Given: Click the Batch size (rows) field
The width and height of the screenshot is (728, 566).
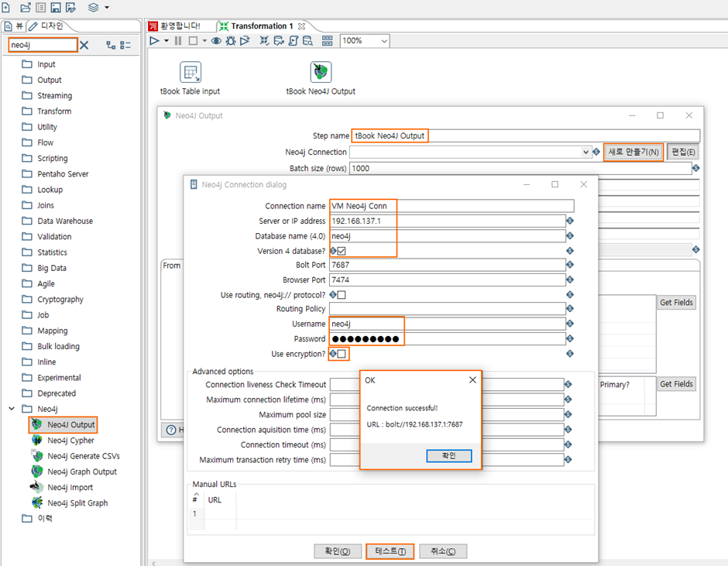Looking at the screenshot, I should (520, 169).
